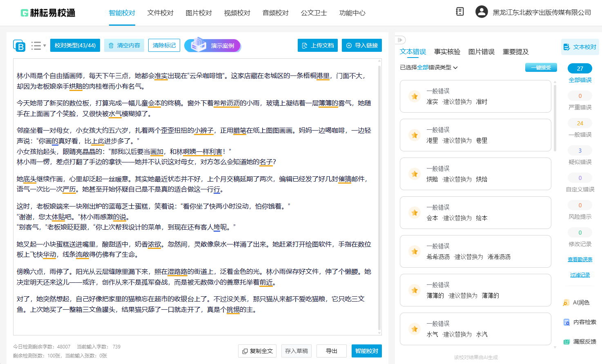Viewport: 602px width, 364px height.
Task: Switch to the 事实核验 tab
Action: pos(447,52)
